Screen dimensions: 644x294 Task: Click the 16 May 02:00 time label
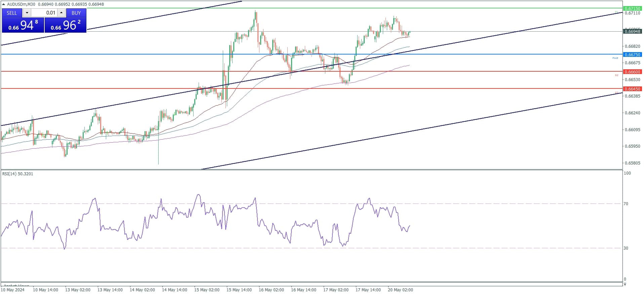pos(271,290)
